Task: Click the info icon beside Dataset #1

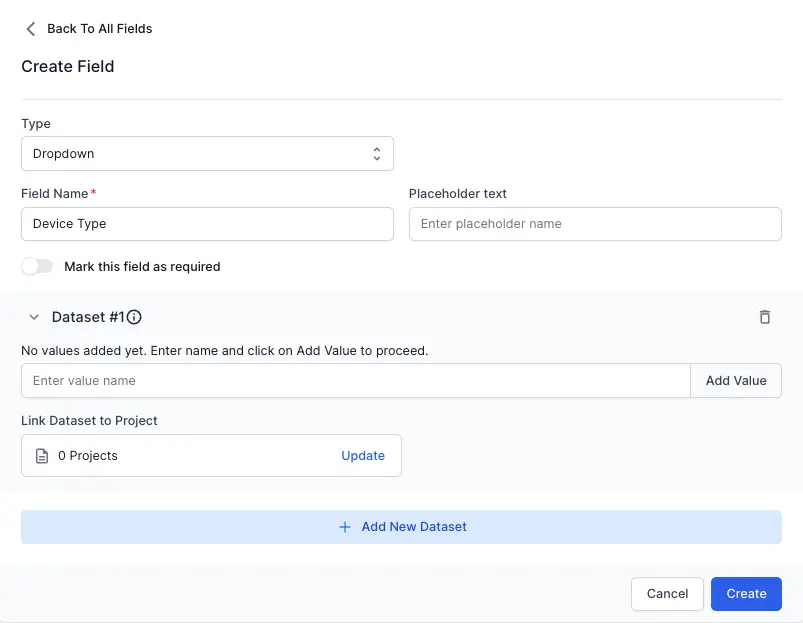Action: (x=134, y=317)
